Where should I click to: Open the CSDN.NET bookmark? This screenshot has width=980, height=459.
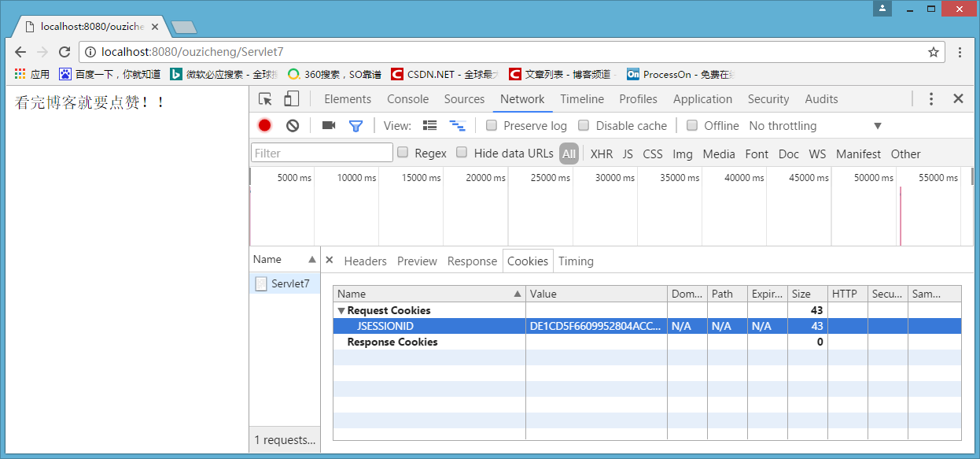click(x=445, y=74)
